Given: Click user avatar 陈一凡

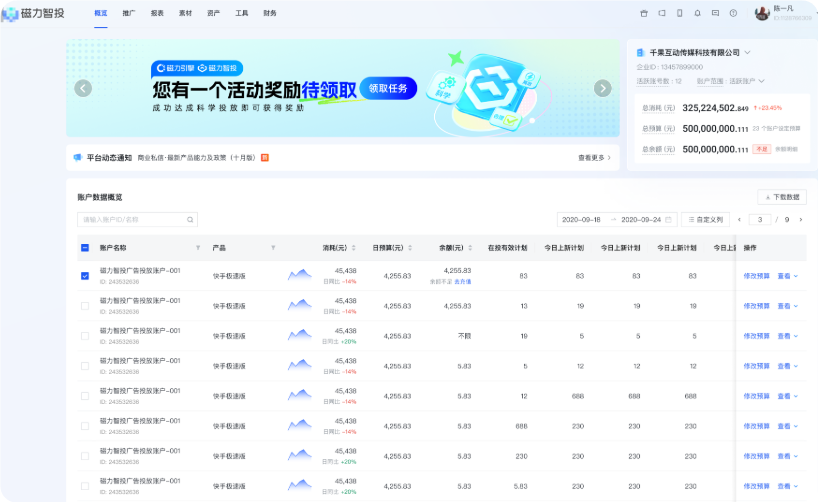Looking at the screenshot, I should 762,13.
